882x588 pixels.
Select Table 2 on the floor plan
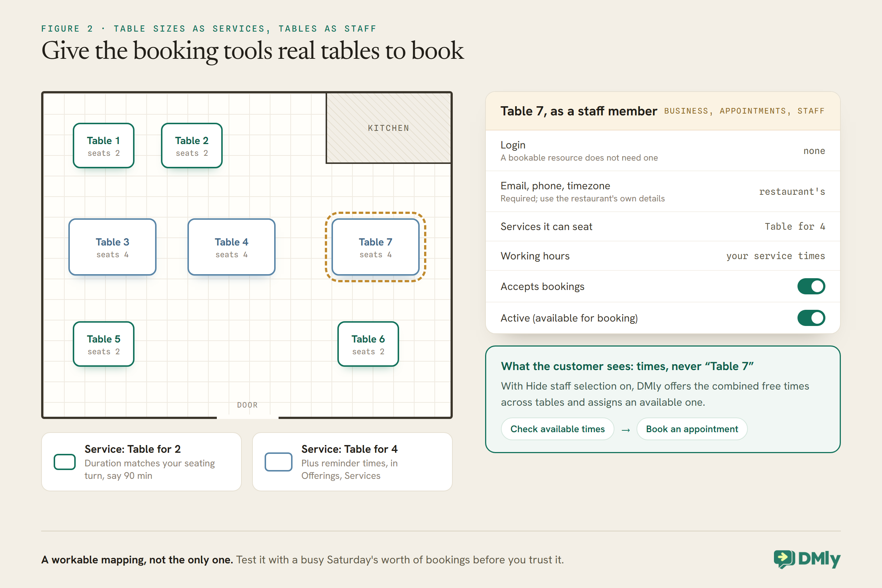pos(191,146)
